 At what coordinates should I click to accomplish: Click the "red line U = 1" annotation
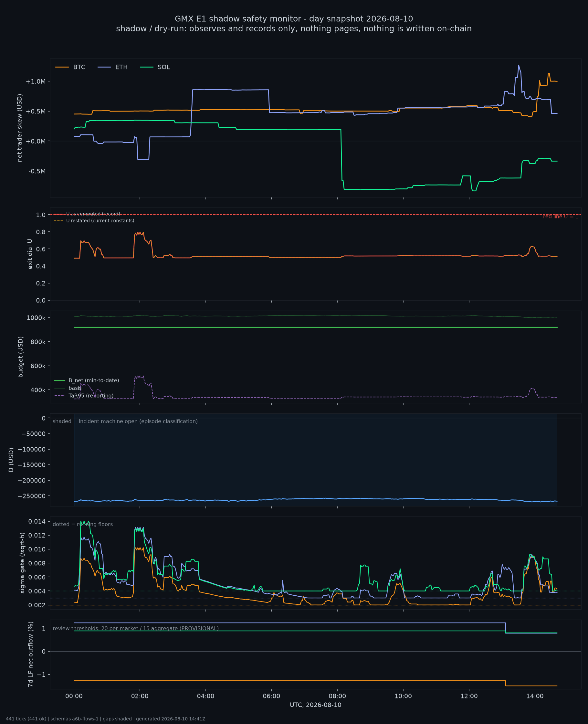pyautogui.click(x=561, y=217)
